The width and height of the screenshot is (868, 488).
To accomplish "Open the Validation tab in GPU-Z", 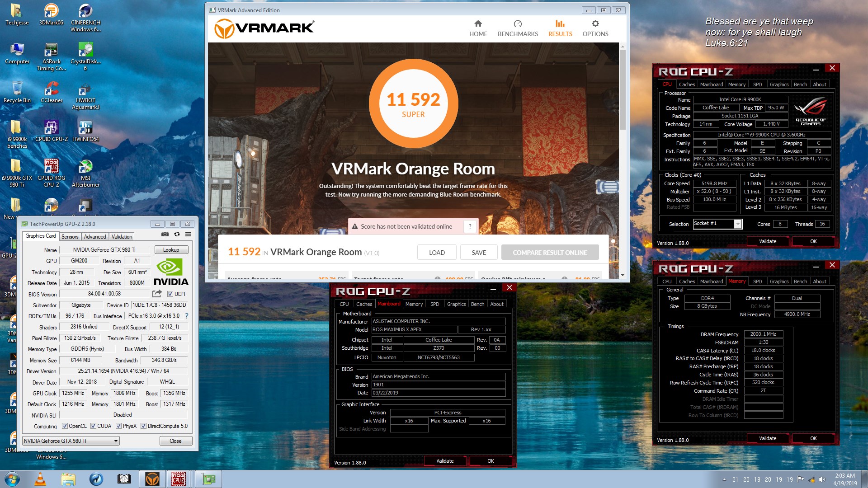I will [x=122, y=236].
